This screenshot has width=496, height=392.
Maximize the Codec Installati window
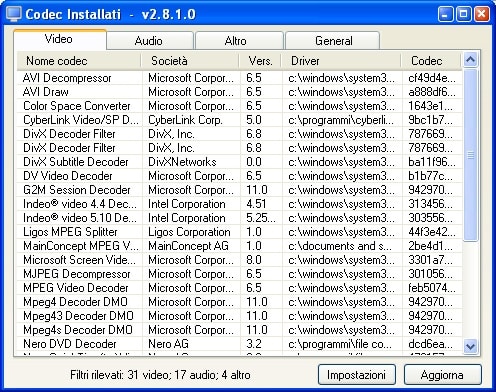click(x=464, y=14)
